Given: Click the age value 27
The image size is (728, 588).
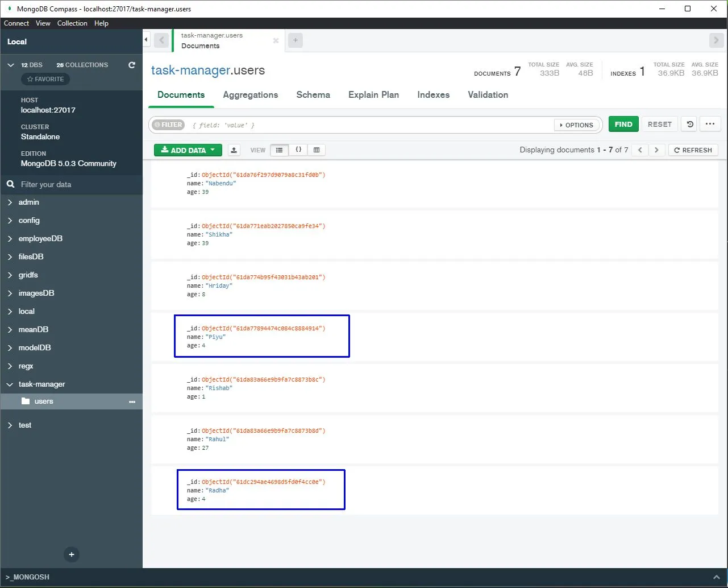Looking at the screenshot, I should (205, 448).
